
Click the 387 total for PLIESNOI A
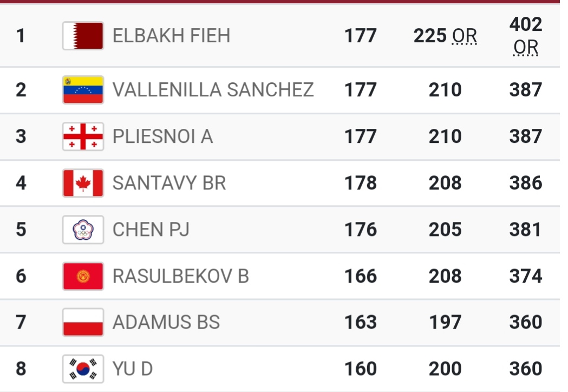(x=525, y=136)
